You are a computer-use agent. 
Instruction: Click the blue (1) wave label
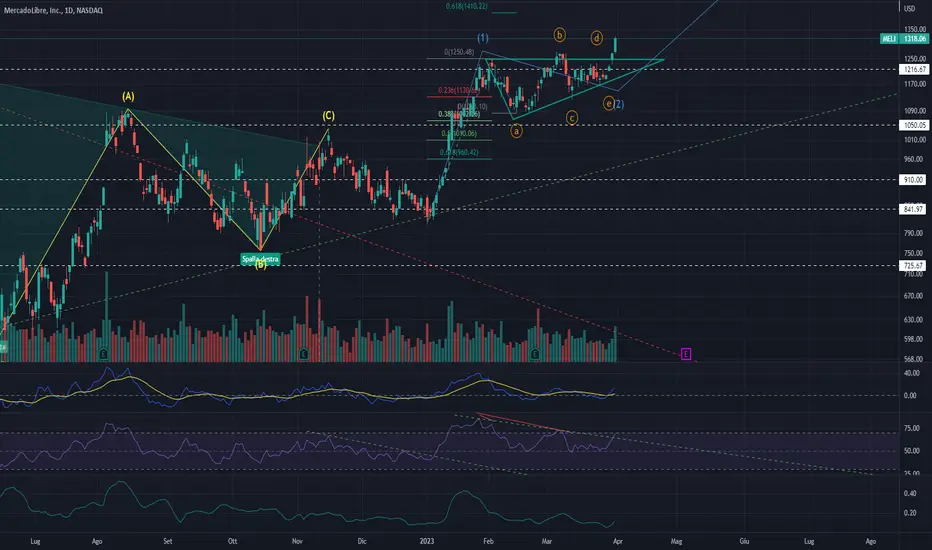[483, 38]
